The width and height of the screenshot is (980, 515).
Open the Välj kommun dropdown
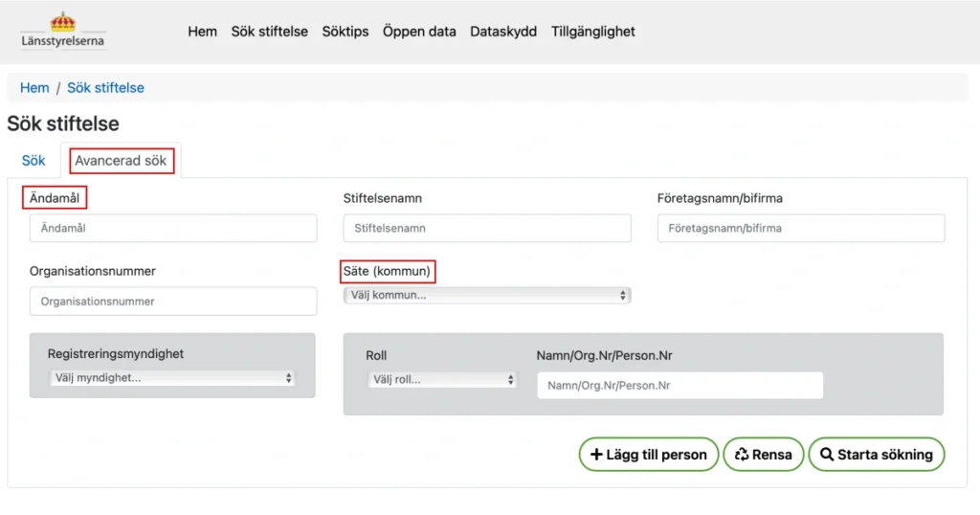pos(486,296)
